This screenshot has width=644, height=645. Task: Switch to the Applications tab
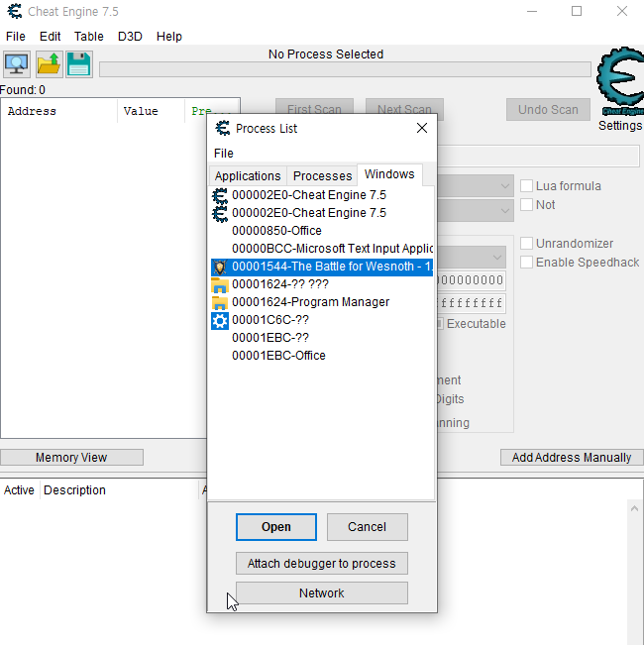point(248,176)
